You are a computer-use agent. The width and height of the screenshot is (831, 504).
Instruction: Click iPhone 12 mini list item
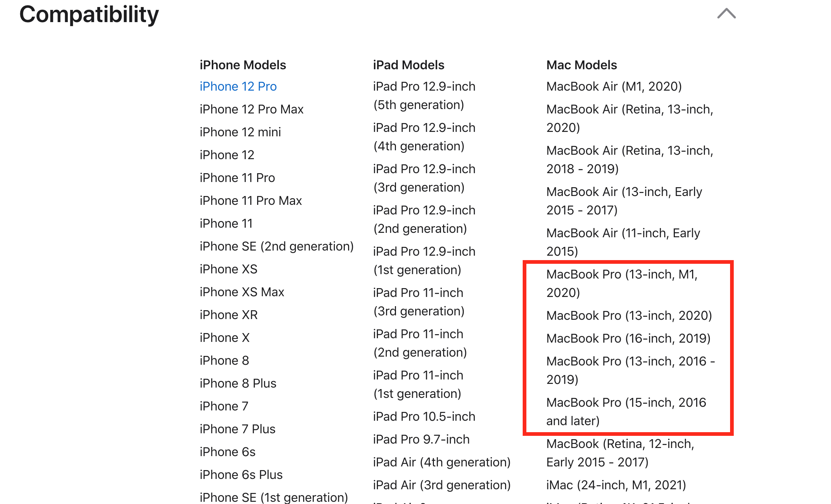[x=240, y=132]
